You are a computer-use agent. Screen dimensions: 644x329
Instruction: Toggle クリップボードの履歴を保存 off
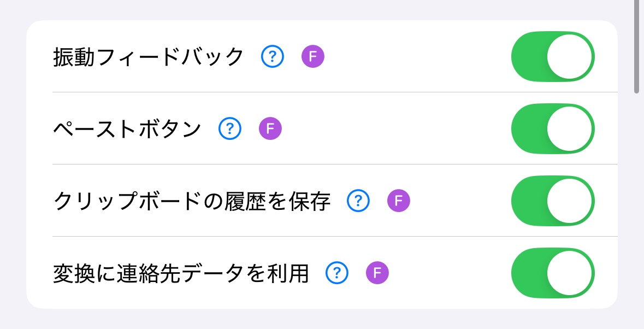point(552,201)
